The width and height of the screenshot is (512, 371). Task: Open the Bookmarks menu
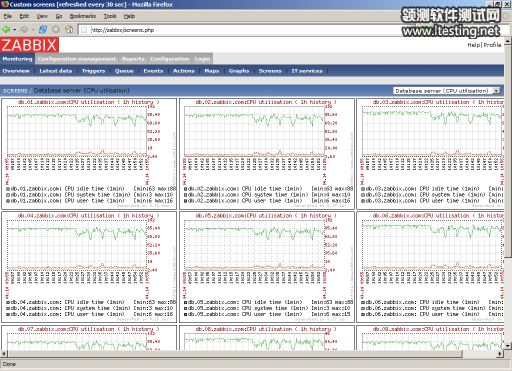point(83,16)
